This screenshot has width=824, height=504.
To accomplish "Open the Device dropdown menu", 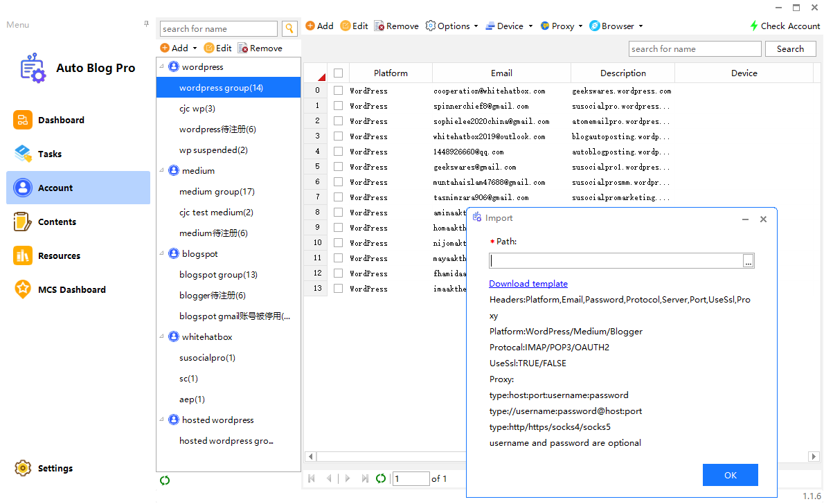I will coord(509,26).
